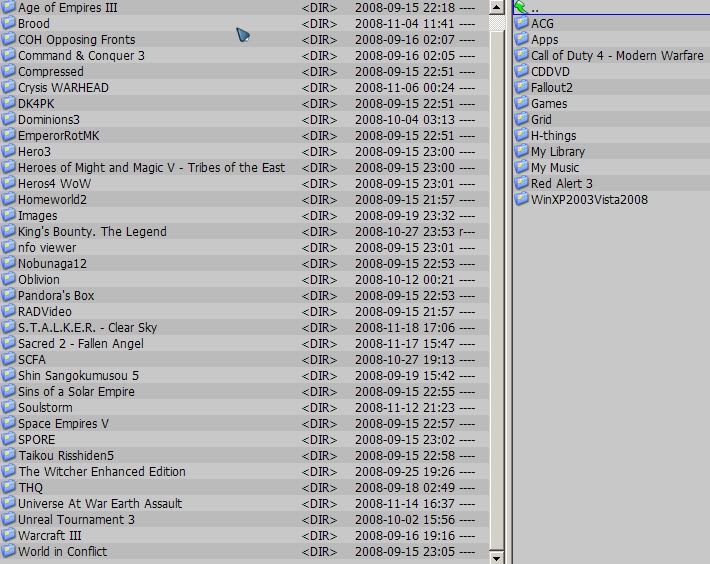
Task: Click the Crysis WARHEAD folder icon
Action: pos(8,87)
